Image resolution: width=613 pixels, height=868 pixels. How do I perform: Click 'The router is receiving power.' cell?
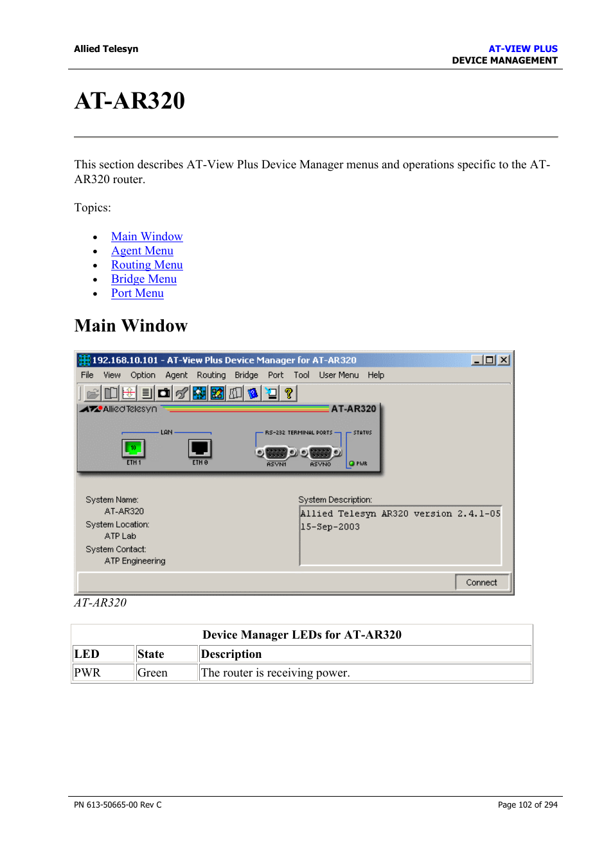click(365, 673)
